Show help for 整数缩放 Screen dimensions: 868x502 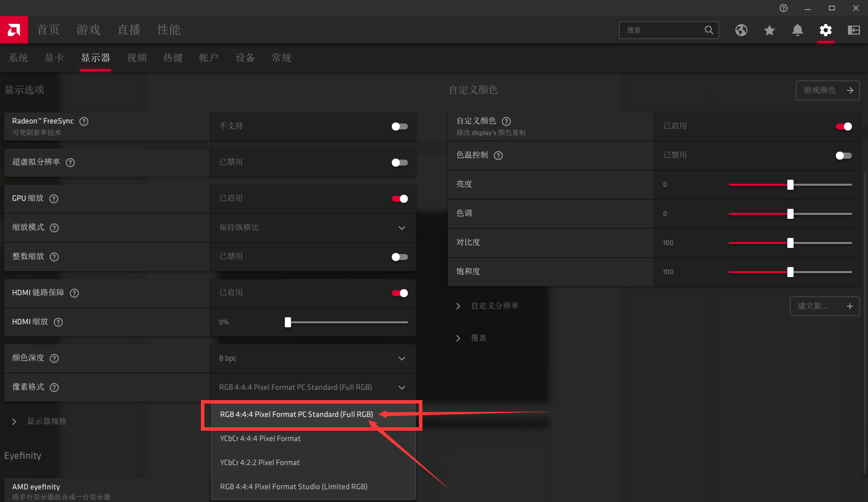tap(54, 257)
